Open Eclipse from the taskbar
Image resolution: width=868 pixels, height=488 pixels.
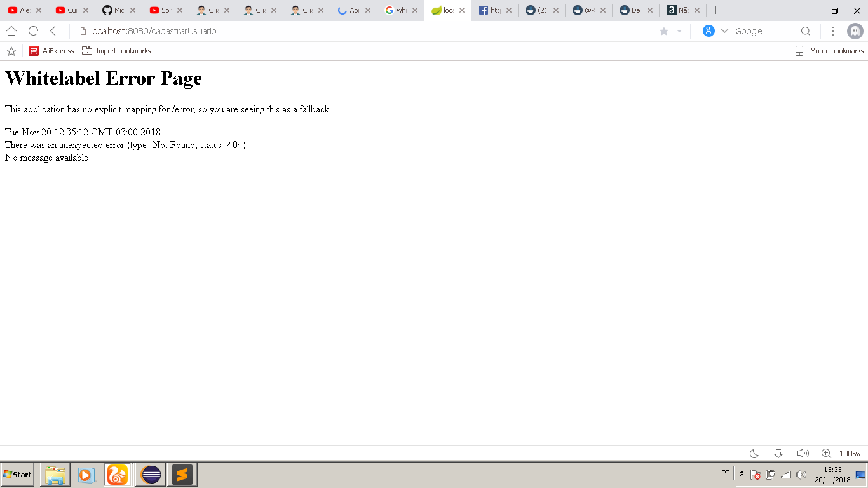pos(151,475)
